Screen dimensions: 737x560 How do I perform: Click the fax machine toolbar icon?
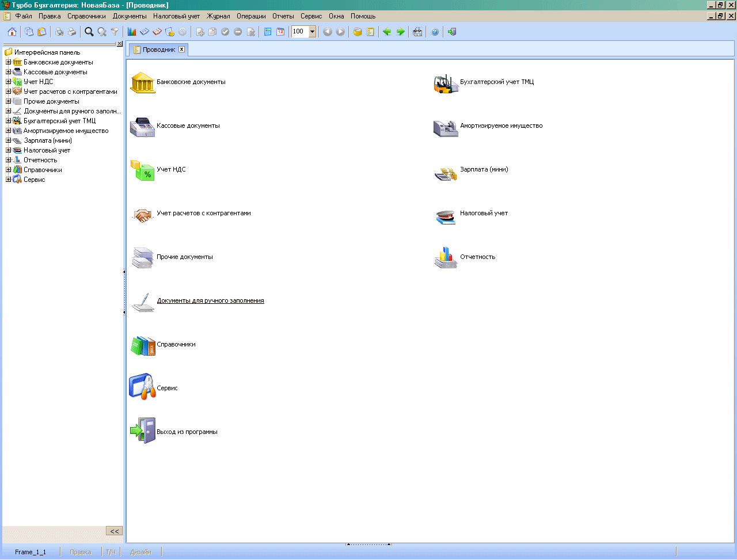417,32
